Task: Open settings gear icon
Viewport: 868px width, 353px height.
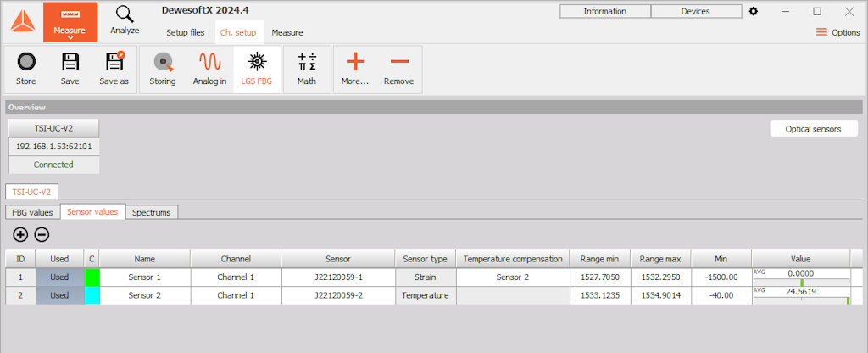Action: pos(754,11)
